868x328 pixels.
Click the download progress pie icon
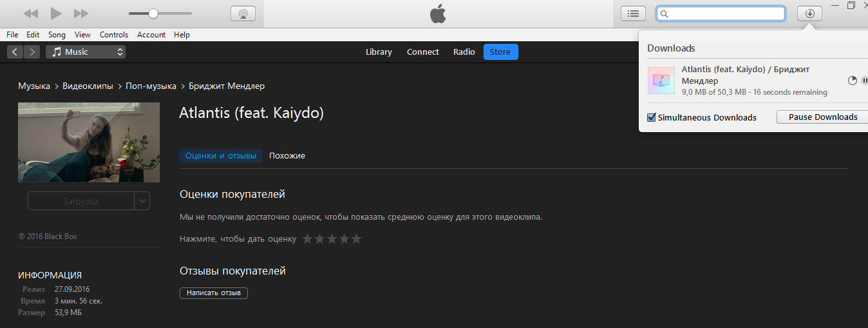pos(853,81)
